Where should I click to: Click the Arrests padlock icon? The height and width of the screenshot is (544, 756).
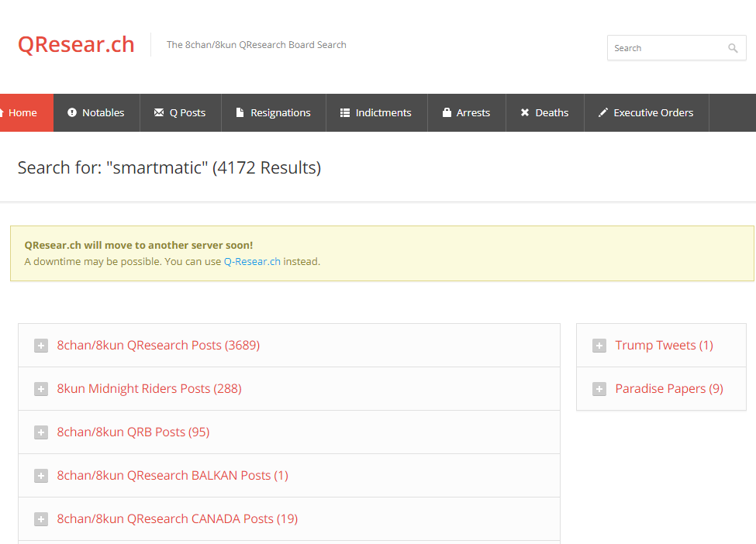click(447, 112)
